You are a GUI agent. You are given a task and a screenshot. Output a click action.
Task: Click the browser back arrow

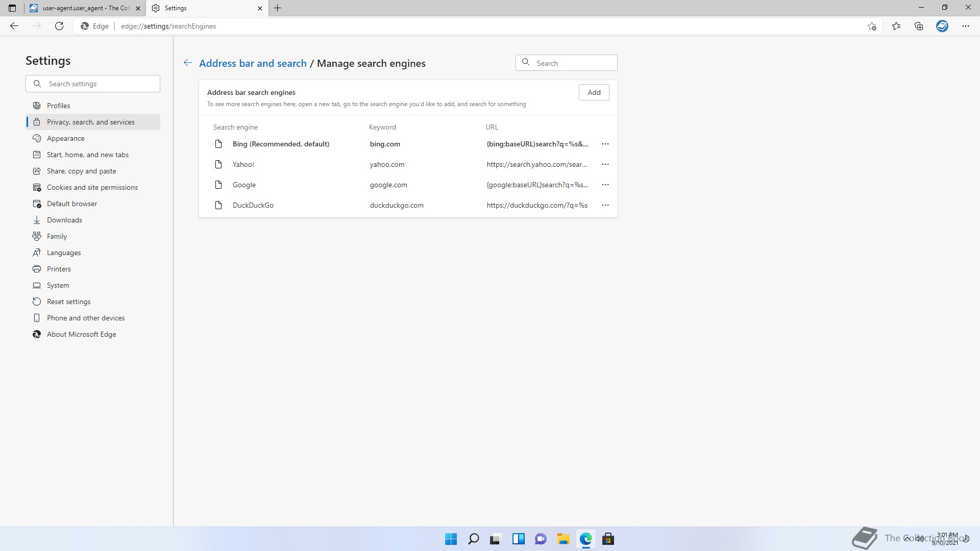click(14, 26)
